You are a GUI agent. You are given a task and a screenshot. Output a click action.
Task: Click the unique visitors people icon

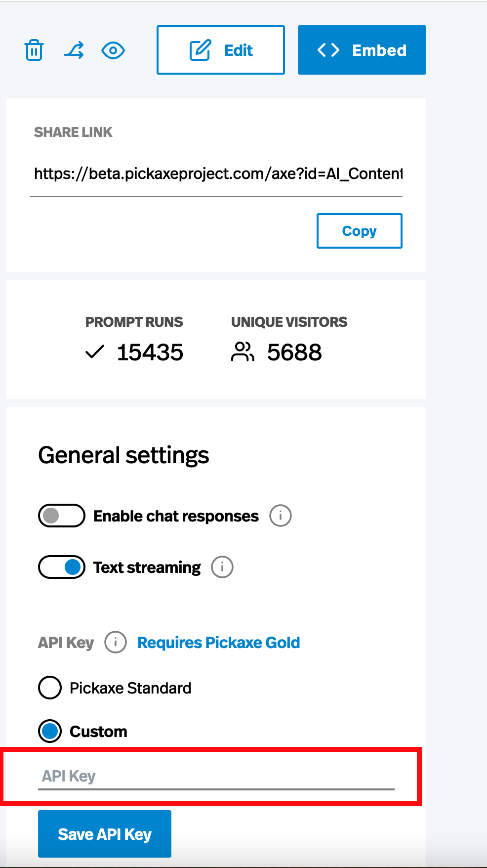click(243, 352)
